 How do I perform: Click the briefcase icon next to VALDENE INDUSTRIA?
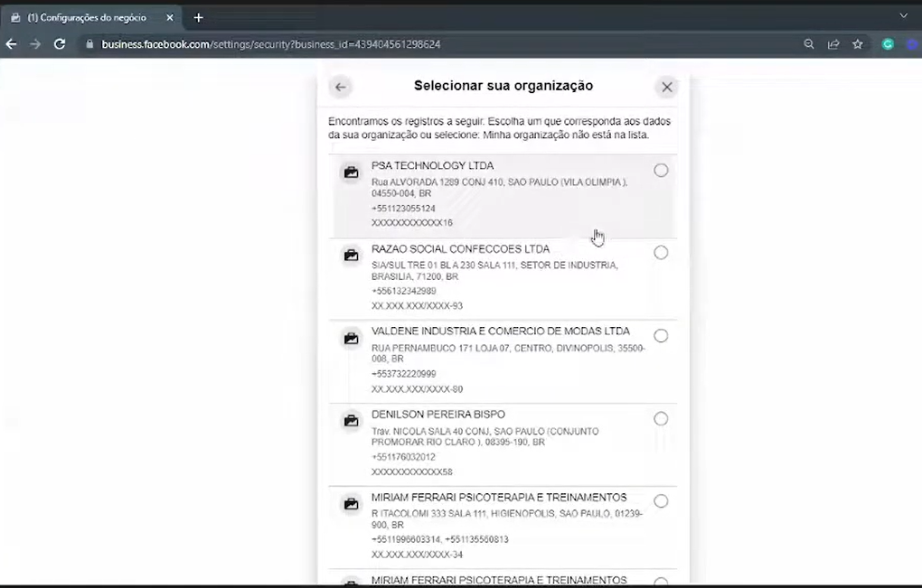point(351,339)
